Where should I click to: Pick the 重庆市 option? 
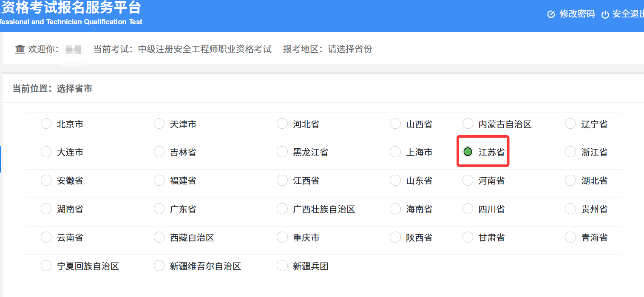tap(282, 237)
